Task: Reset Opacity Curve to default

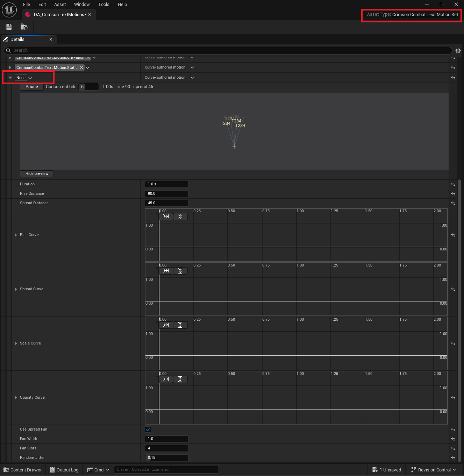Action: point(453,398)
